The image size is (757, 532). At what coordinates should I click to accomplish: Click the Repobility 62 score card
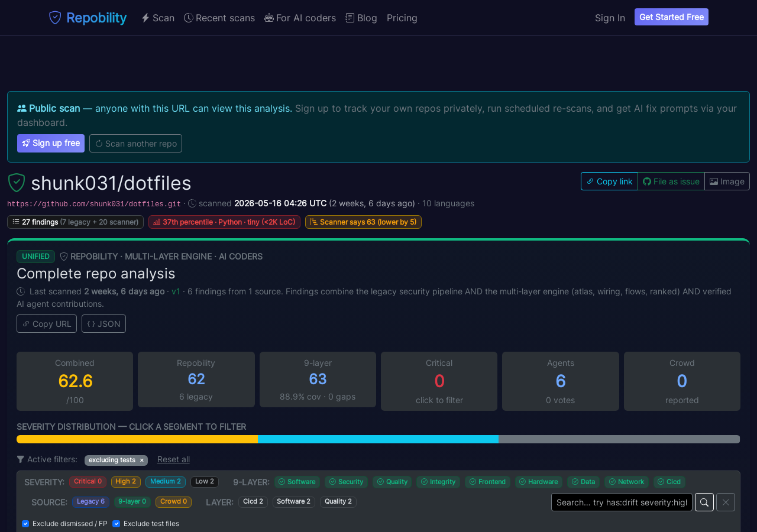click(196, 379)
